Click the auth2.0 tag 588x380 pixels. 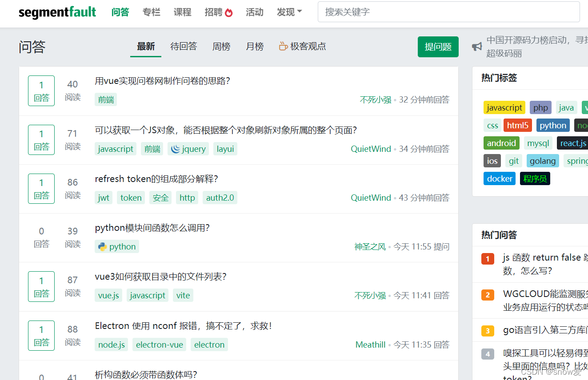[x=220, y=198]
